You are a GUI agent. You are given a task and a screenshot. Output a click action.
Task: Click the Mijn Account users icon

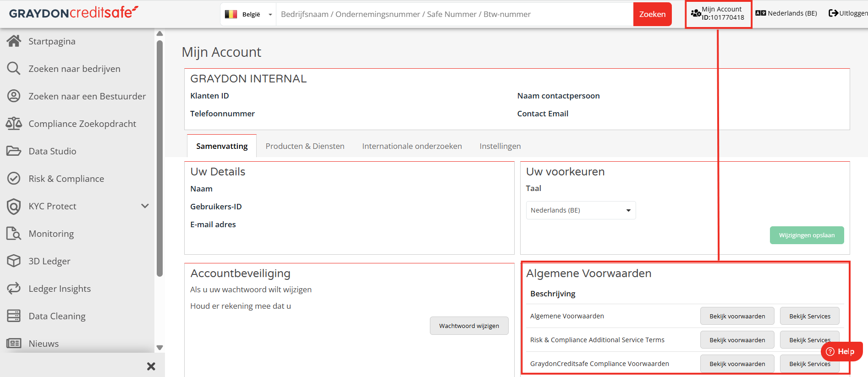696,13
